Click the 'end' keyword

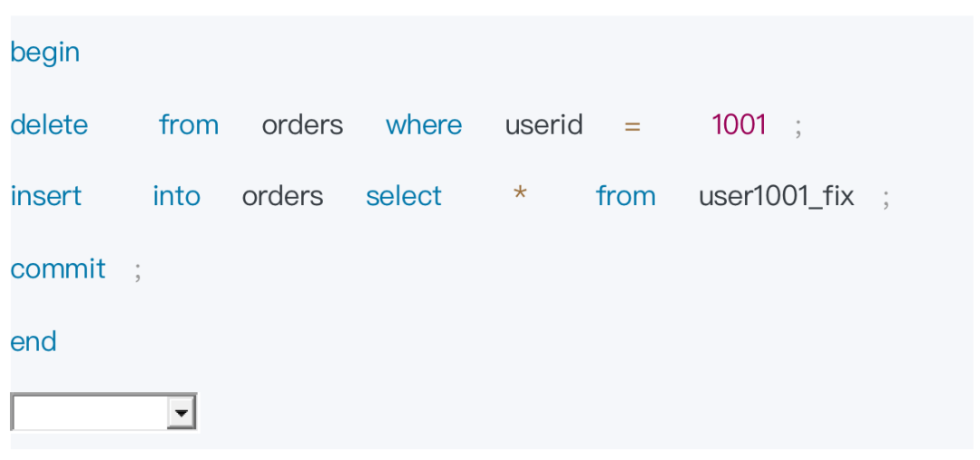tap(34, 341)
